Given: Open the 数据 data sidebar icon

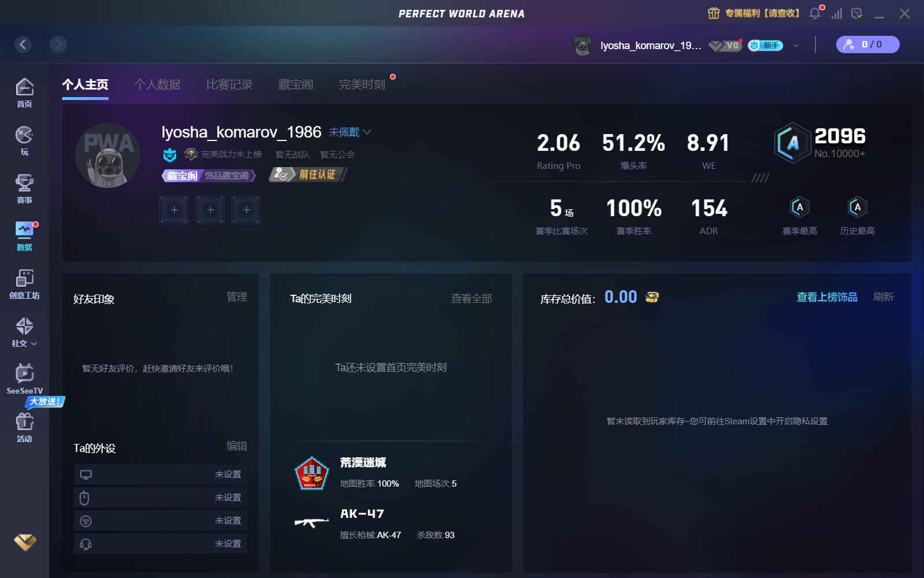Looking at the screenshot, I should click(24, 236).
